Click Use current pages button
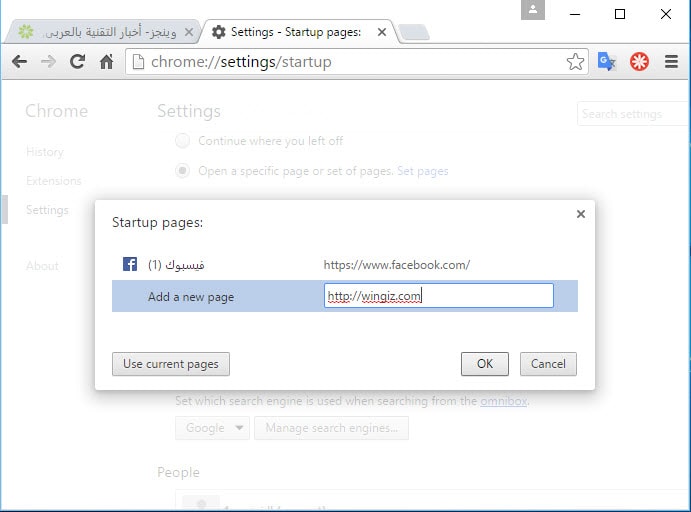 [x=171, y=364]
